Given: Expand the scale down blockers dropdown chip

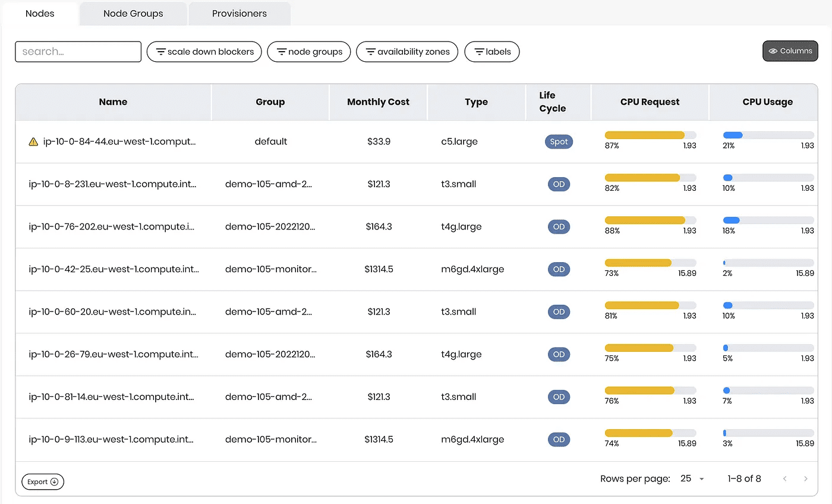Looking at the screenshot, I should coord(204,52).
